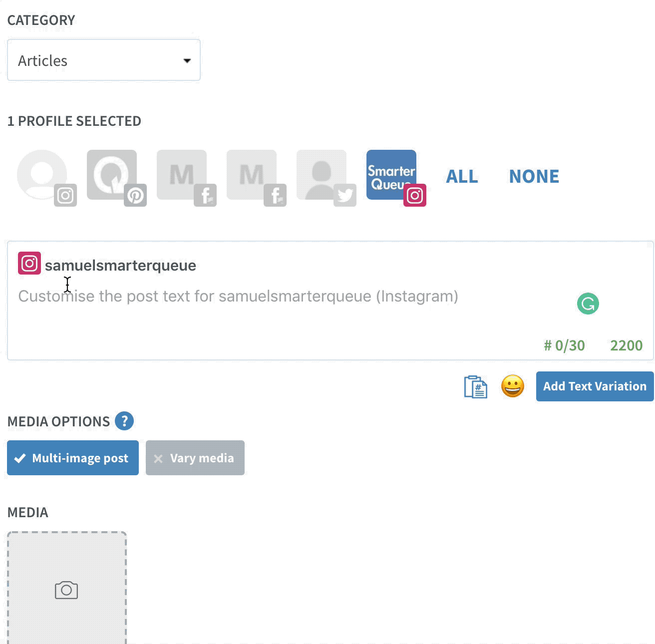Open the saved hashtags clipboard icon
The image size is (655, 644).
tap(475, 387)
